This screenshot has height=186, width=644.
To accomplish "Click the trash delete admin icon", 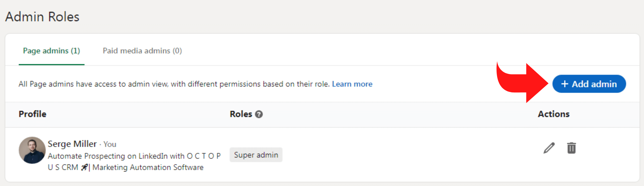I will 571,148.
